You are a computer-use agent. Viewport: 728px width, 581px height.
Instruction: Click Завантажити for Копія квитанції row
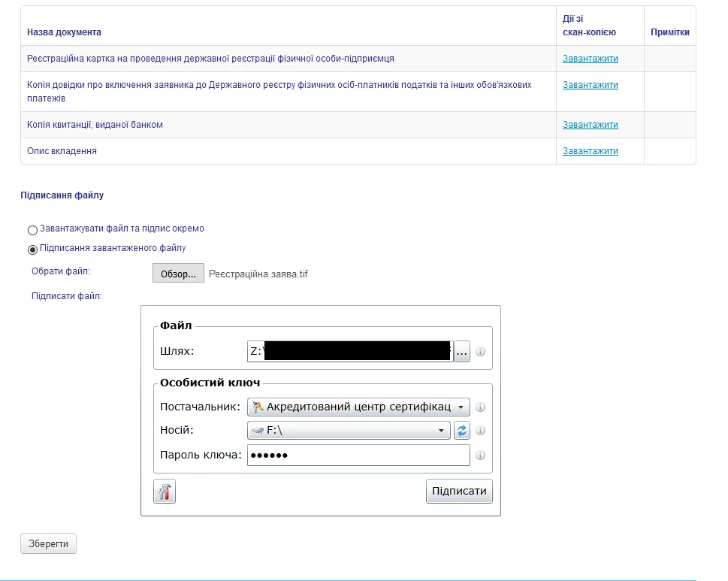(590, 125)
